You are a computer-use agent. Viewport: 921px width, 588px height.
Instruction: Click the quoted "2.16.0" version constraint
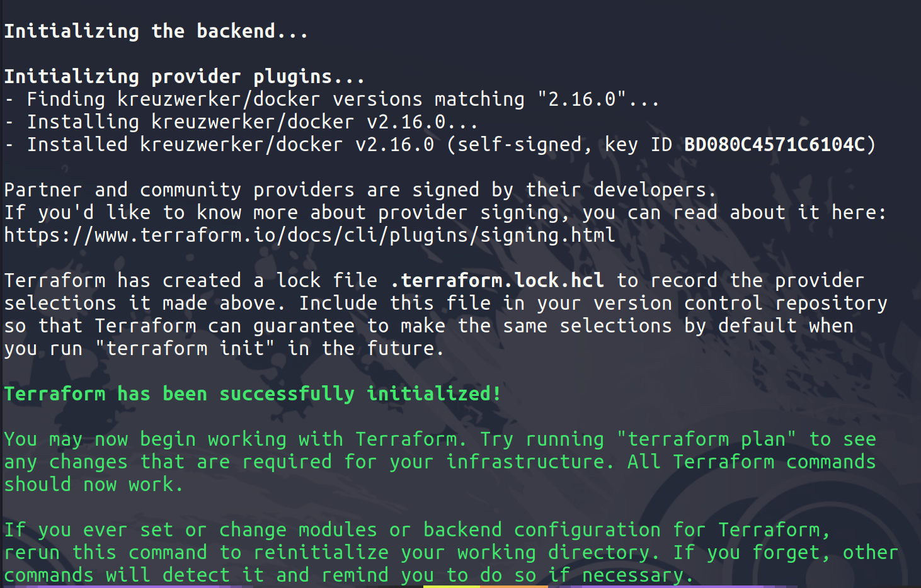(x=581, y=99)
